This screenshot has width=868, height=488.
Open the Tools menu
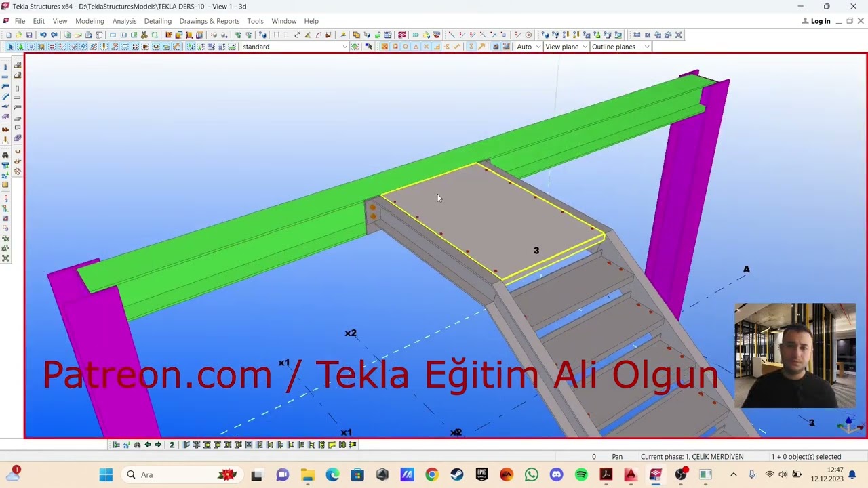point(255,21)
